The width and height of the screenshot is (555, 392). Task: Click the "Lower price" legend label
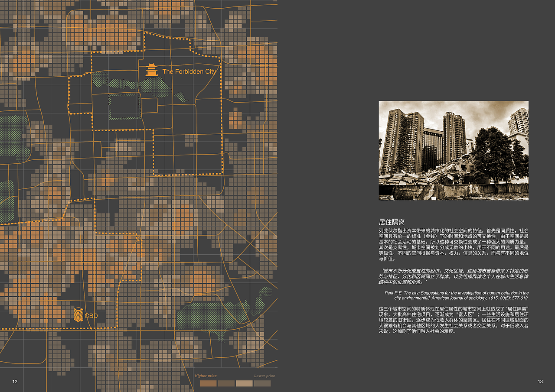(264, 376)
